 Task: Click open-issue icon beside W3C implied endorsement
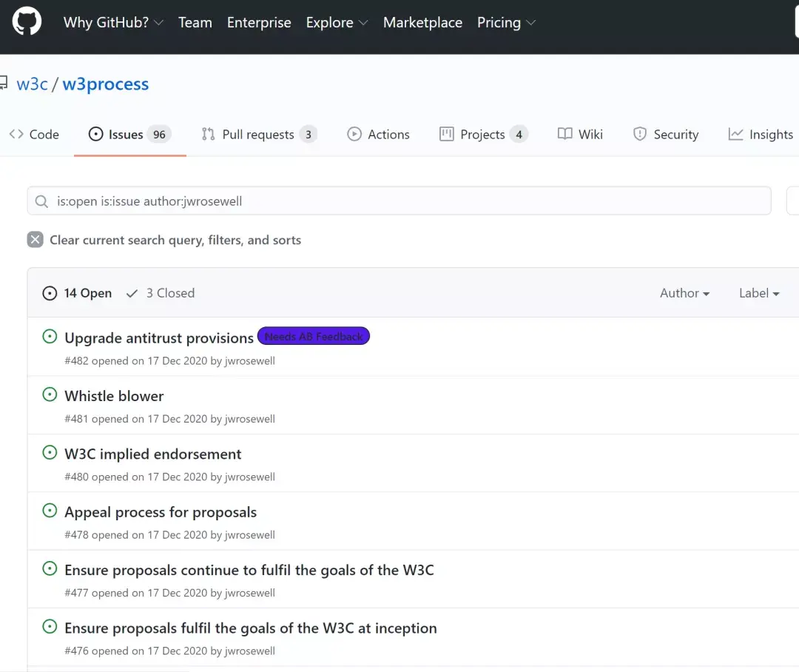(x=50, y=453)
